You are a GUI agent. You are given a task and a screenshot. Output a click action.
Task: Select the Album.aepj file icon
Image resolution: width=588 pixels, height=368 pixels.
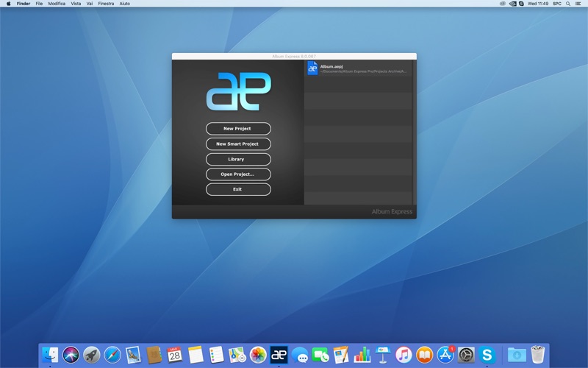click(x=312, y=68)
